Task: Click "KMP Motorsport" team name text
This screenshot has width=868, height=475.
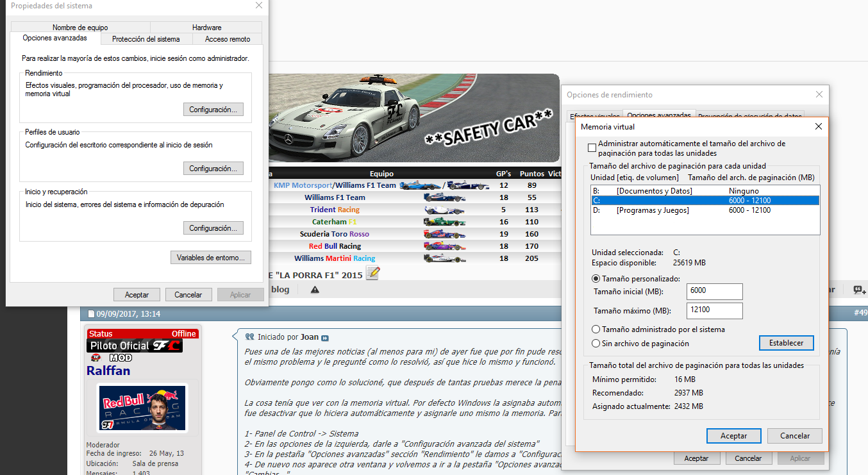Action: click(303, 185)
